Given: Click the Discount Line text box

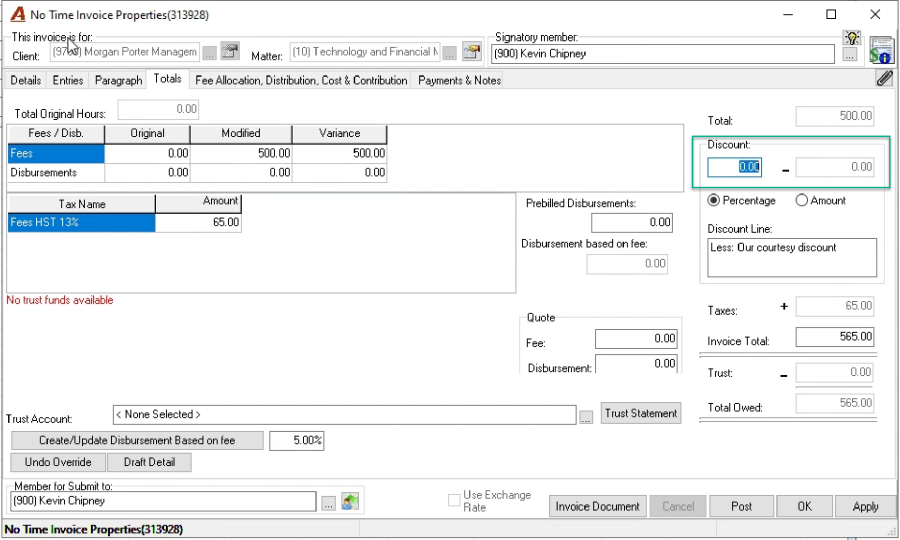Looking at the screenshot, I should pyautogui.click(x=792, y=258).
